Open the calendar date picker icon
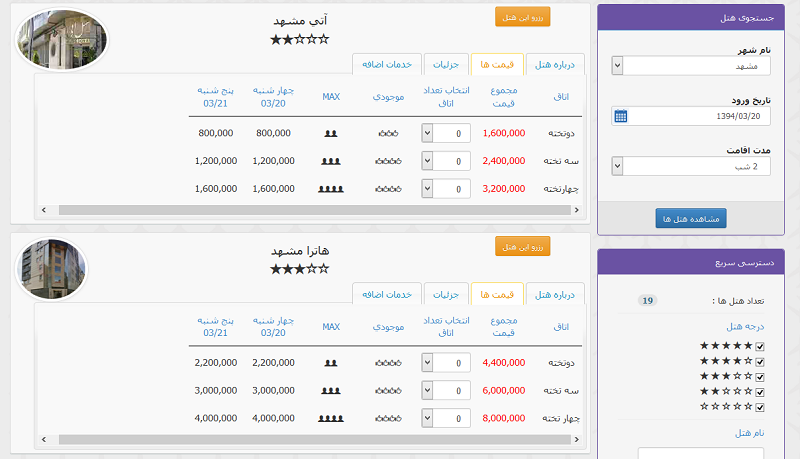The width and height of the screenshot is (800, 459). 620,116
